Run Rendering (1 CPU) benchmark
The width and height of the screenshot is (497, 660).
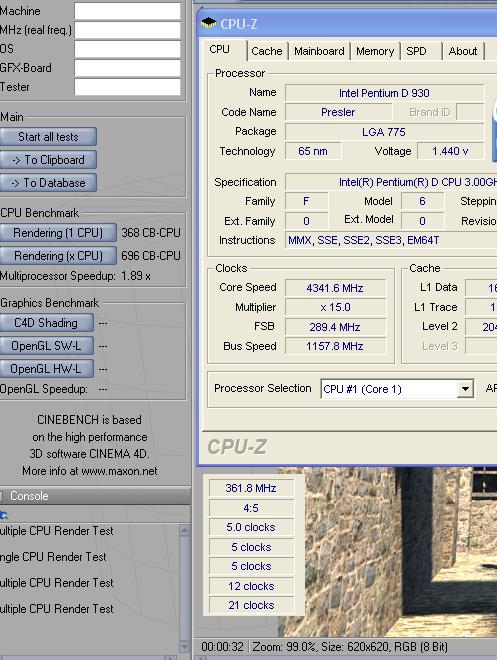point(58,233)
